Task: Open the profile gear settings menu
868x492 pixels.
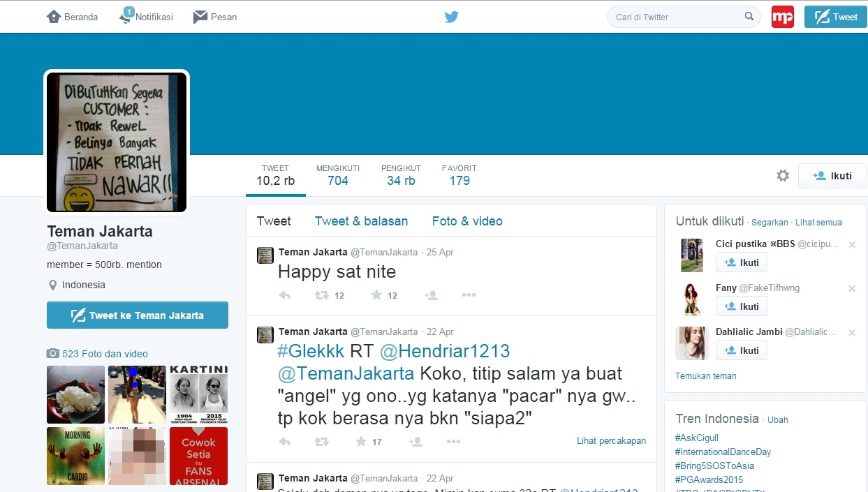Action: tap(783, 176)
